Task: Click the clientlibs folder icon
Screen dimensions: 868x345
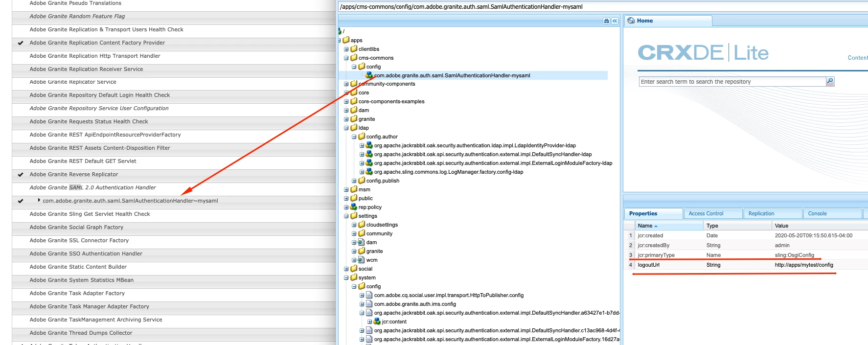Action: point(354,49)
